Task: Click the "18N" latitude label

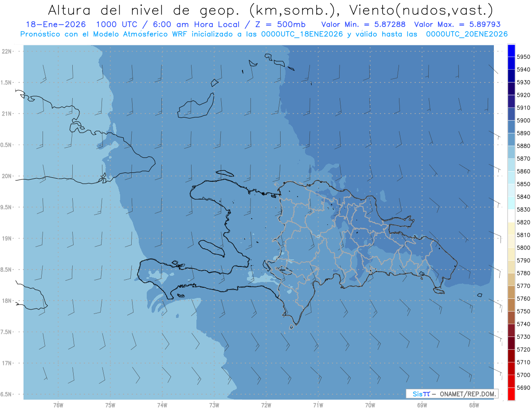Action: 7,301
